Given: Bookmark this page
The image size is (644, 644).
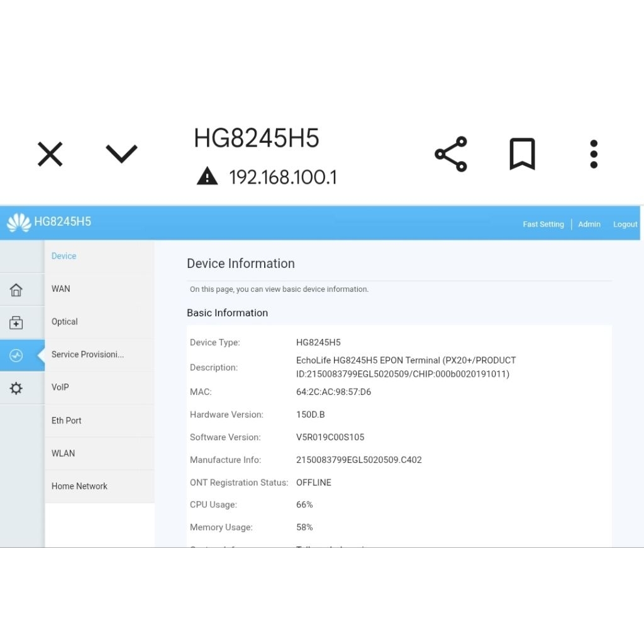Looking at the screenshot, I should 522,154.
